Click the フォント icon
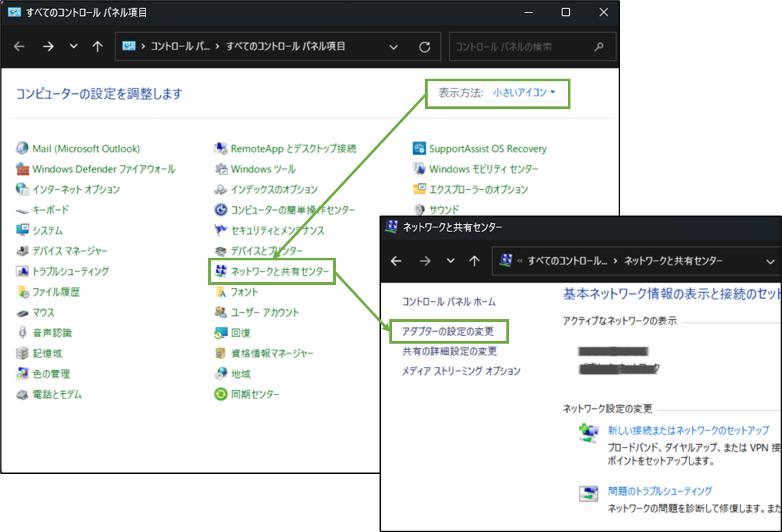782x532 pixels. (220, 291)
